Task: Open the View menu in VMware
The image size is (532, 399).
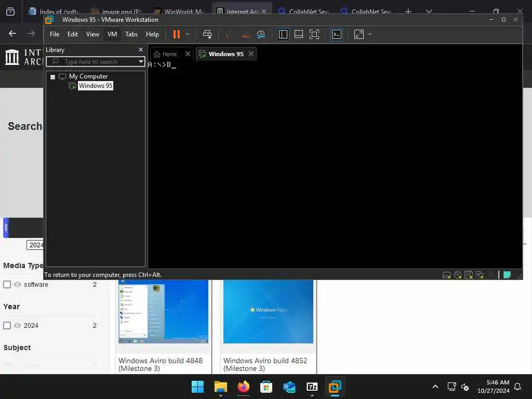Action: click(92, 34)
